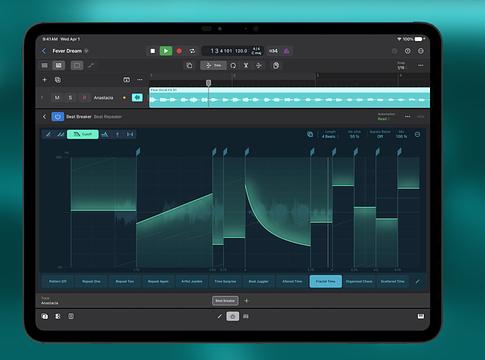Select the horizontal stretch tool
The width and height of the screenshot is (485, 360).
[130, 134]
